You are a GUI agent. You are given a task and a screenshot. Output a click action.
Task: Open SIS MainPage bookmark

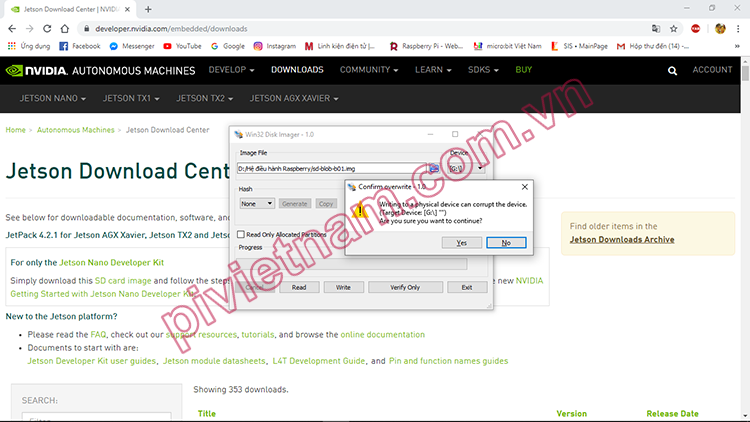point(579,46)
